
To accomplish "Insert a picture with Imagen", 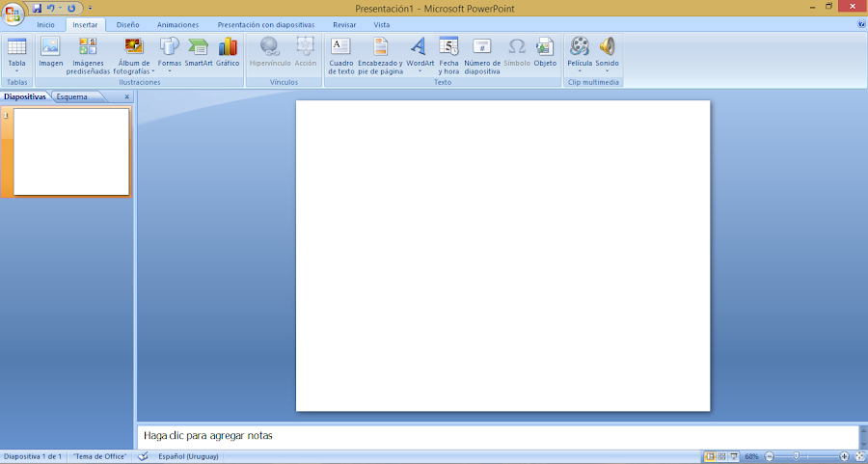I will pos(50,52).
